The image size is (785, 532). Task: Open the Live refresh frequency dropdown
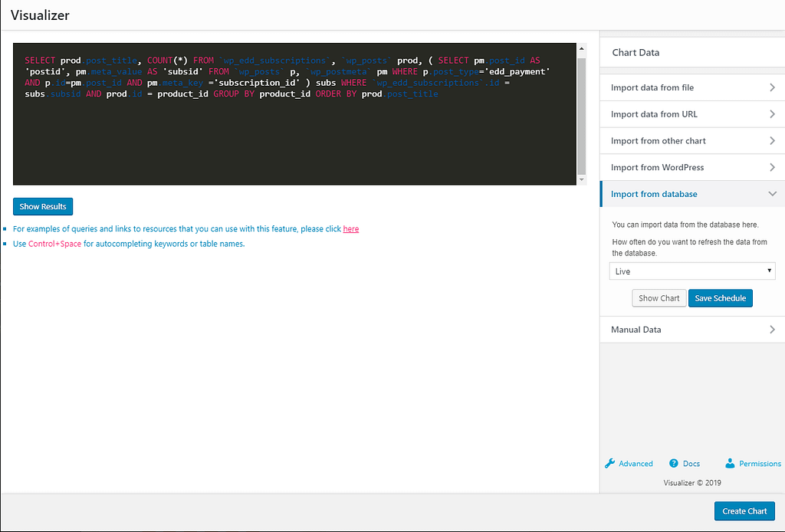[x=692, y=271]
